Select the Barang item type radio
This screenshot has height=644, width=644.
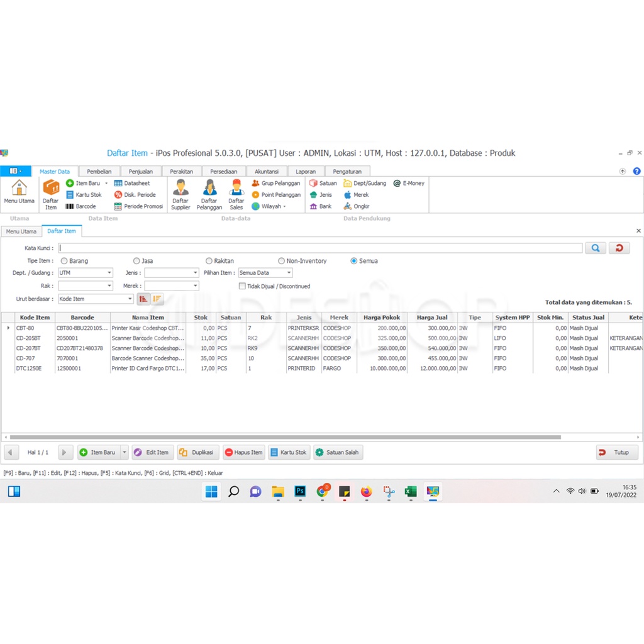[x=64, y=261]
